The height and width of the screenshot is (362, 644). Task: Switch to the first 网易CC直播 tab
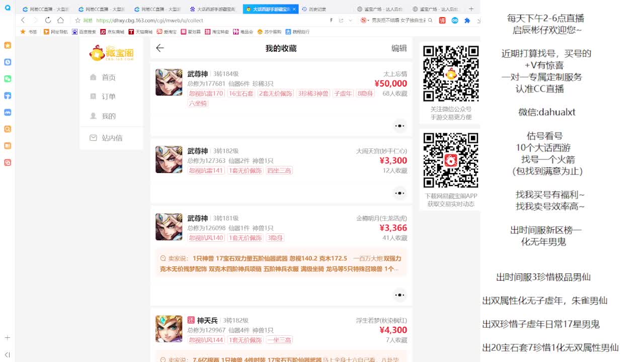(x=46, y=9)
